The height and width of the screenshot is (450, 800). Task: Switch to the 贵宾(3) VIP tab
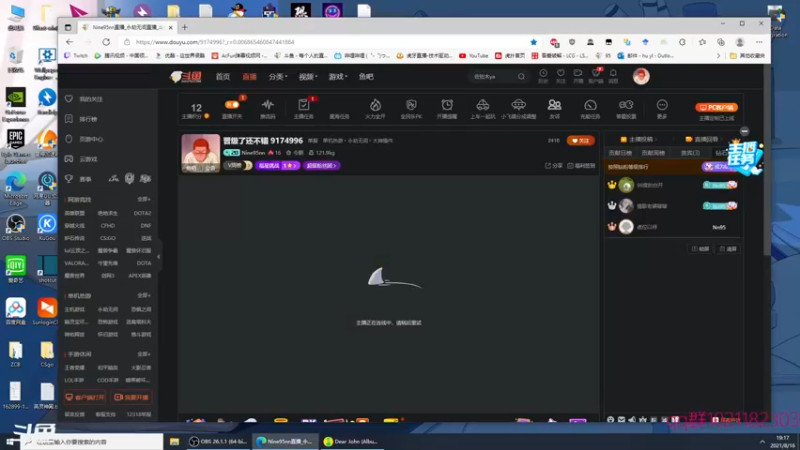point(690,153)
